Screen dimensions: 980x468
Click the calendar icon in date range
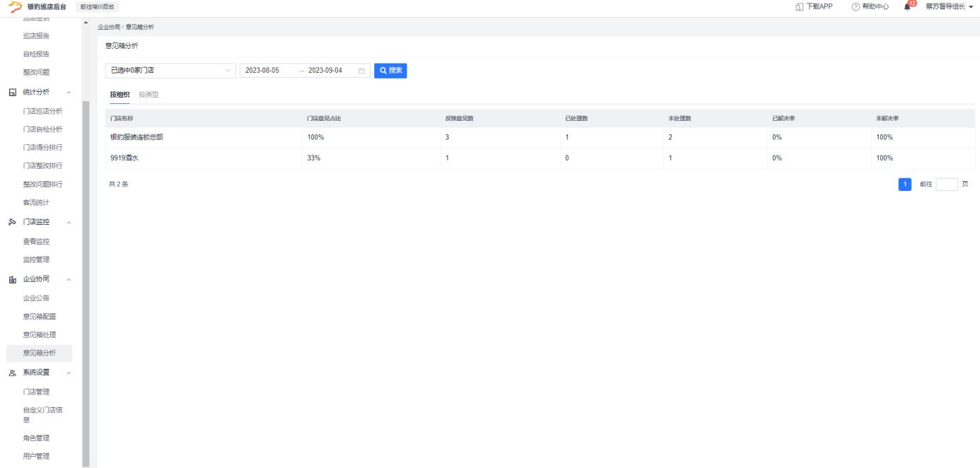click(x=361, y=71)
